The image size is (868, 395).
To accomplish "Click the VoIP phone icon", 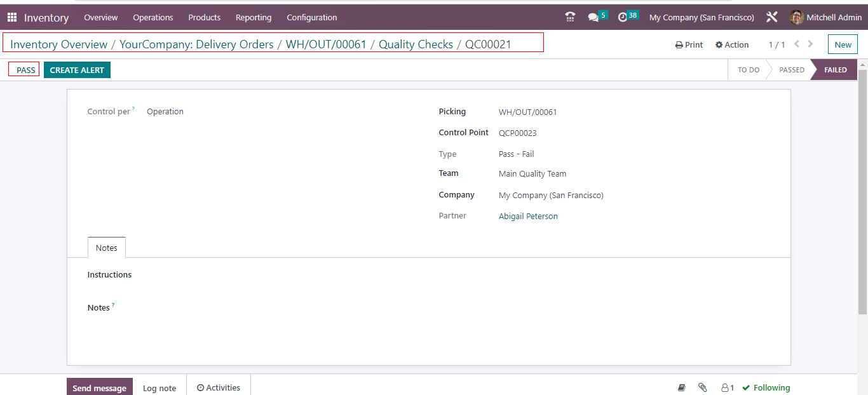I will coord(570,17).
